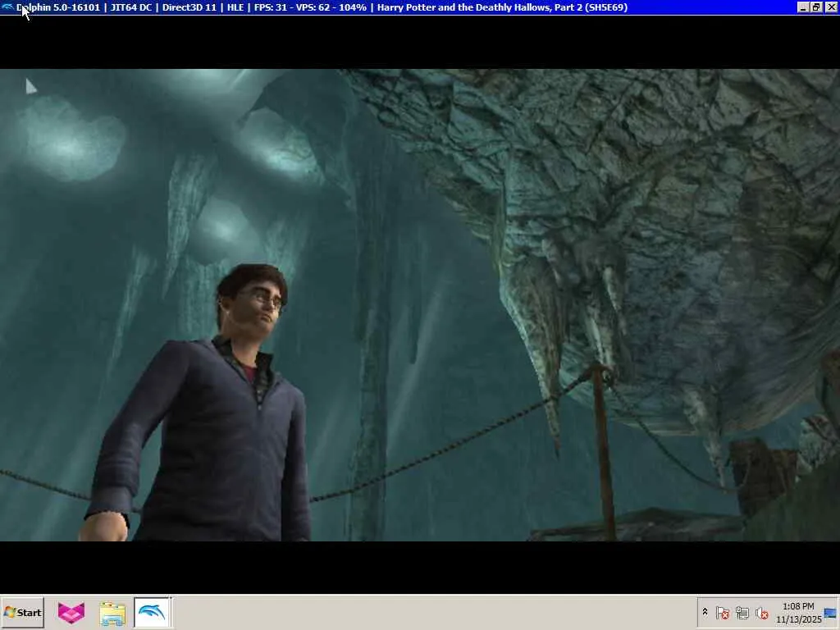Click the Dolphin window title text
The image size is (840, 630).
[x=322, y=7]
